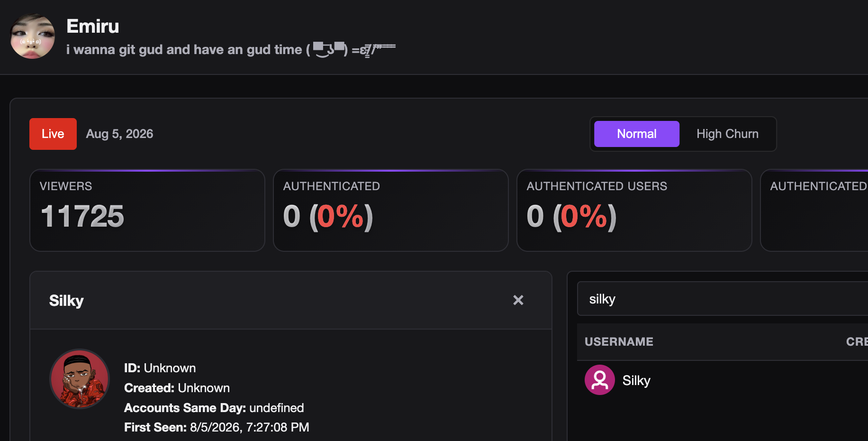Sort by the USERNAME column header

(619, 341)
